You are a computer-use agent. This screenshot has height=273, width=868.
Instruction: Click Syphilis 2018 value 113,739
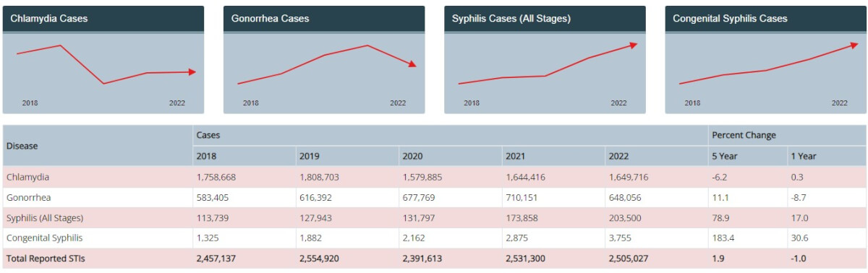[212, 217]
